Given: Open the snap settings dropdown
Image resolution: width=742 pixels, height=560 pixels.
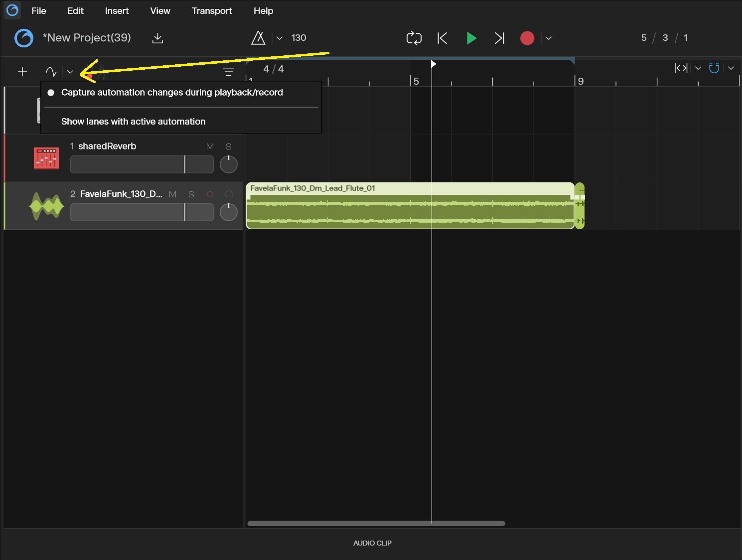Looking at the screenshot, I should pos(731,68).
